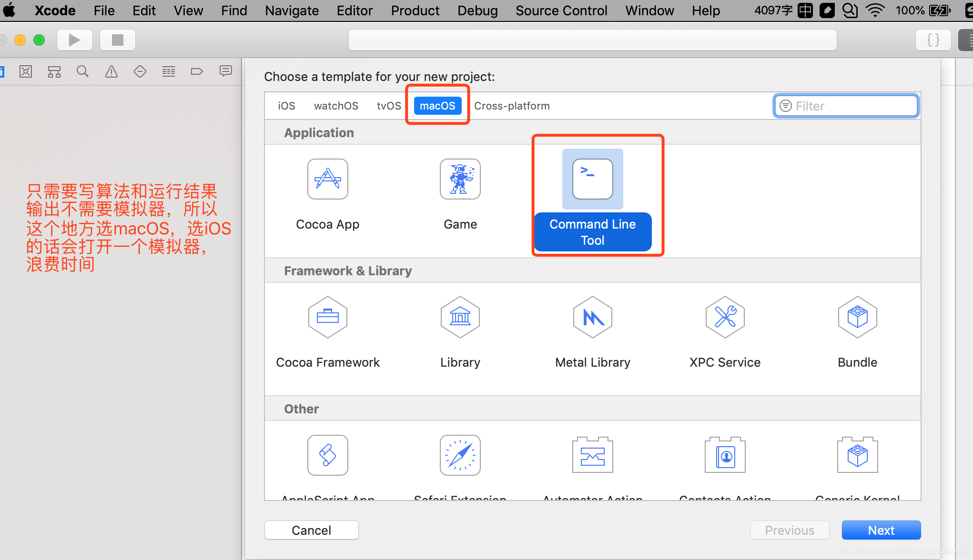Pick the Cocoa Framework template icon
Screen dimensions: 973x560
tap(327, 317)
